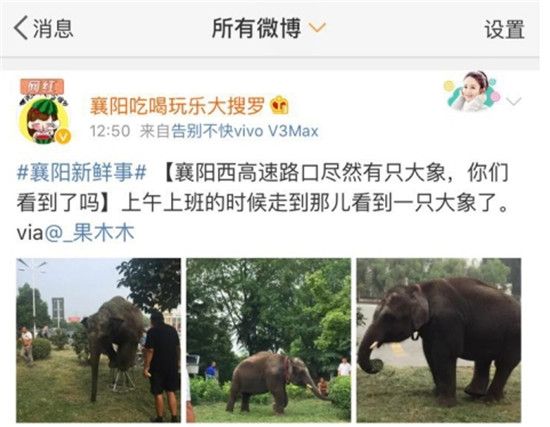
Task: Tap the yellow V verified badge
Action: point(63,136)
